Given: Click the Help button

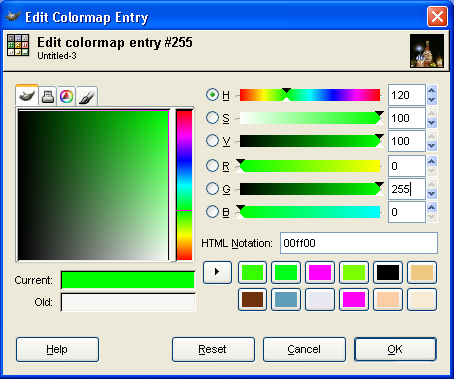Looking at the screenshot, I should click(57, 349).
